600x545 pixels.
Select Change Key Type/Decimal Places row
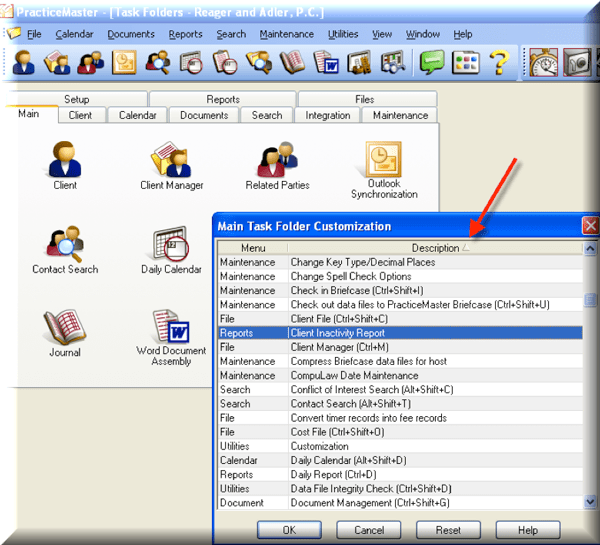(400, 262)
